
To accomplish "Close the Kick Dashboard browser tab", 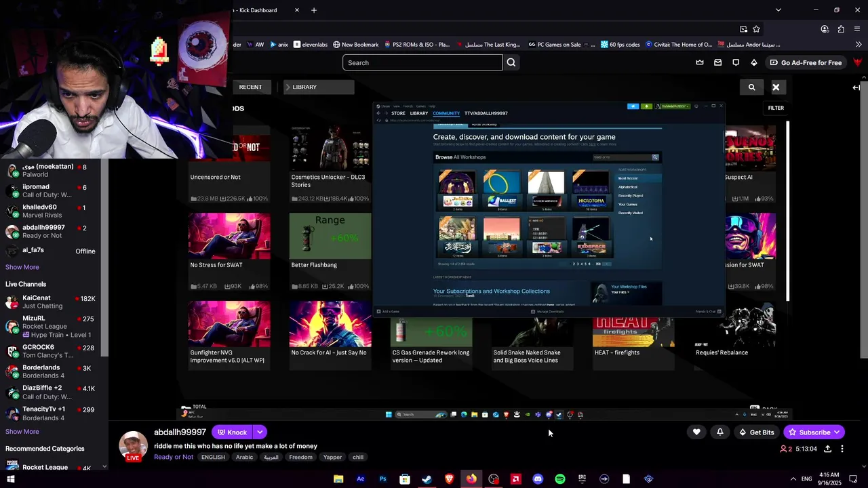I will click(x=297, y=10).
